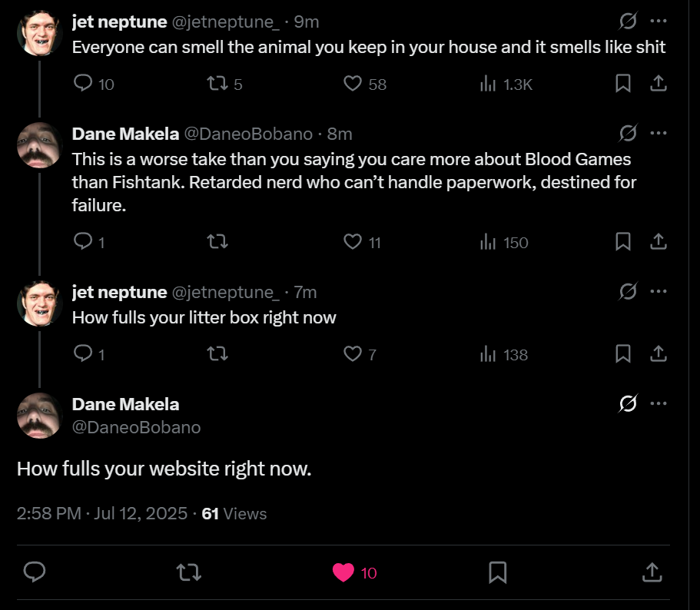Open Dane Makela's avatar on main tweet

tap(39, 415)
